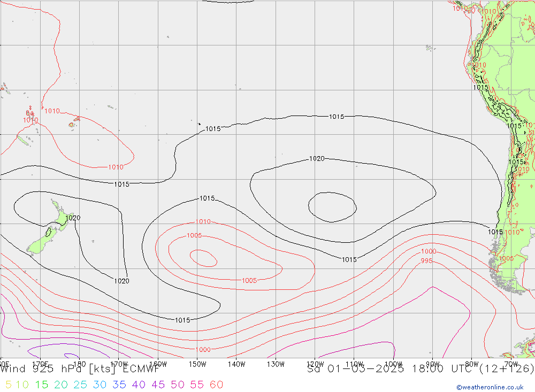Click the '45' knots legend value
This screenshot has height=392, width=535.
click(158, 385)
